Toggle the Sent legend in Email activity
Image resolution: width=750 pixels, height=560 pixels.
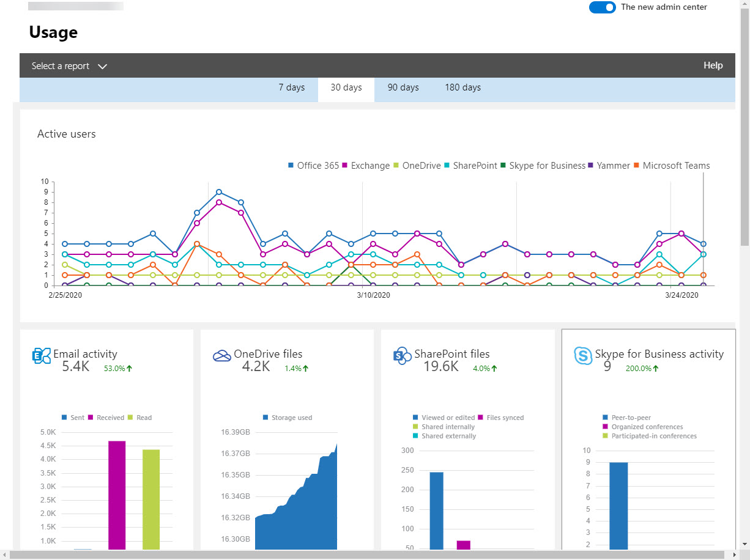pyautogui.click(x=73, y=418)
